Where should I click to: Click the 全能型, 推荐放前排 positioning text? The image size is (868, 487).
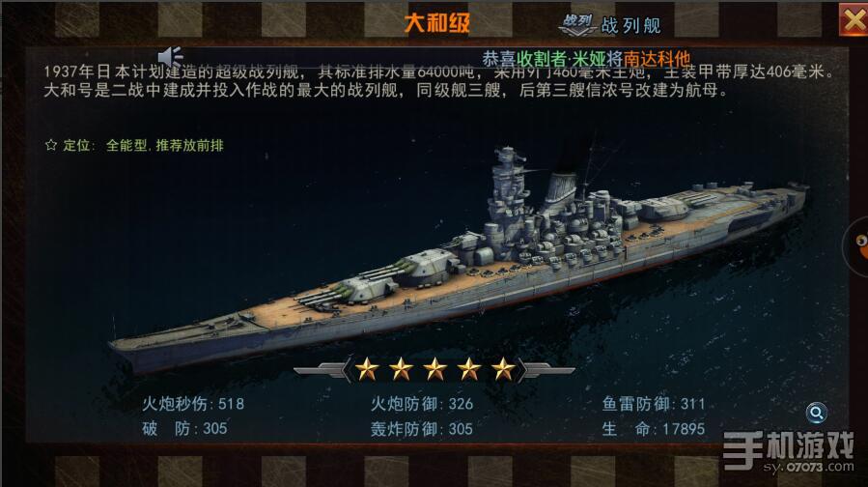165,145
